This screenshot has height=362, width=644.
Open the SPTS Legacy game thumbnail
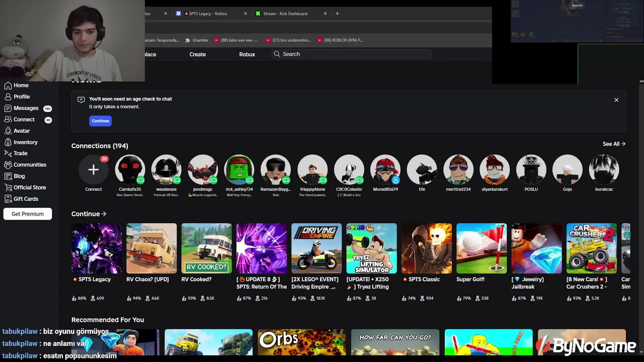[97, 248]
